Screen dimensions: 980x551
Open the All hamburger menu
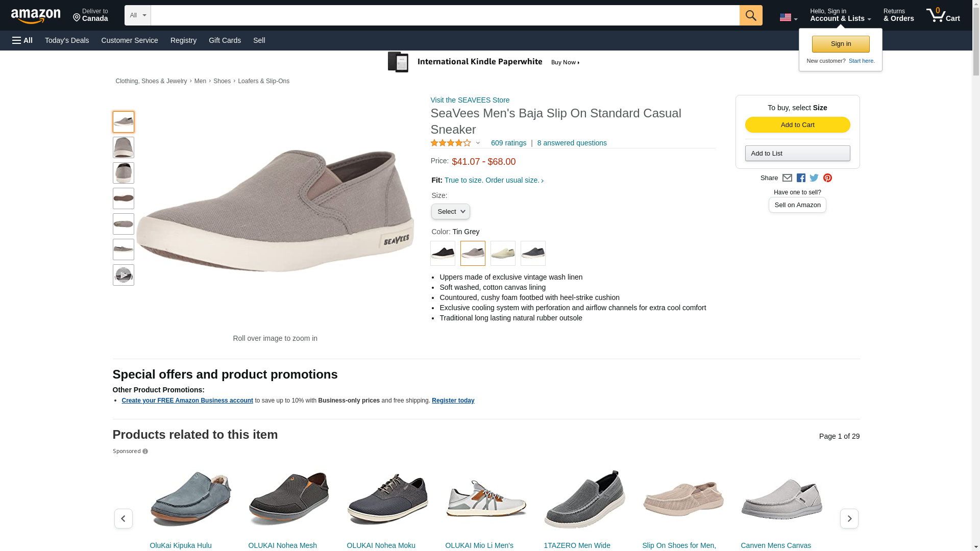click(22, 40)
